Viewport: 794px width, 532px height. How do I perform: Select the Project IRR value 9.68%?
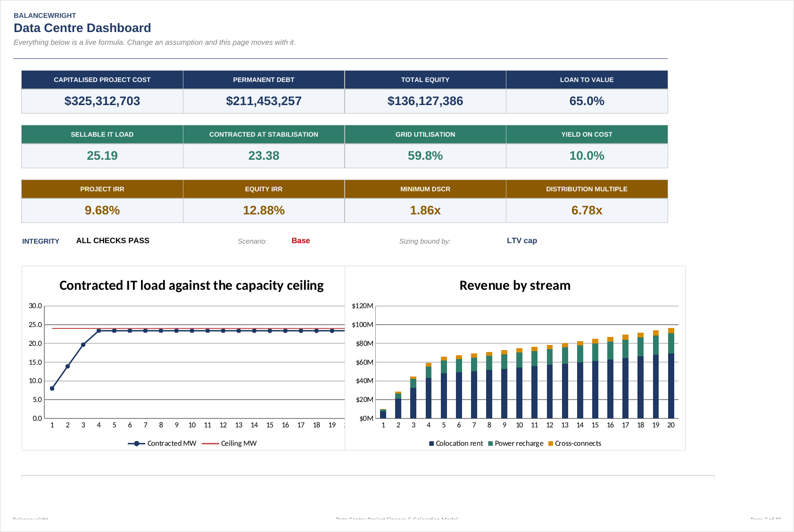(102, 210)
